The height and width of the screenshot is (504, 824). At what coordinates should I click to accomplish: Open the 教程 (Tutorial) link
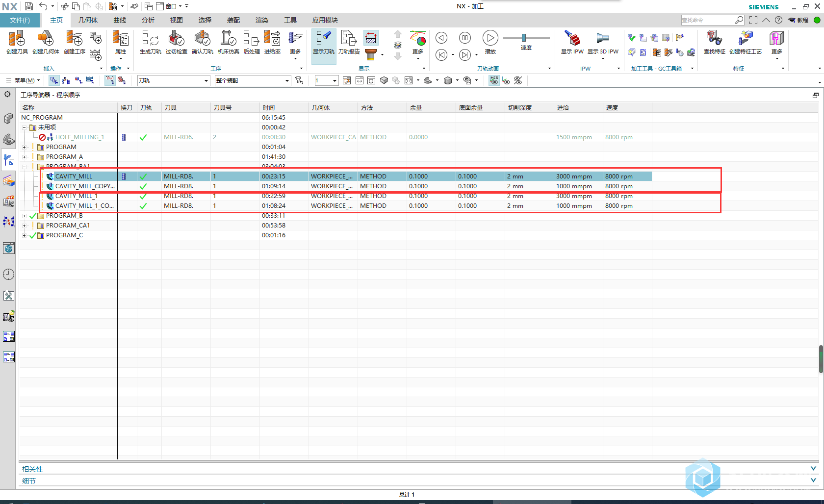tap(798, 20)
